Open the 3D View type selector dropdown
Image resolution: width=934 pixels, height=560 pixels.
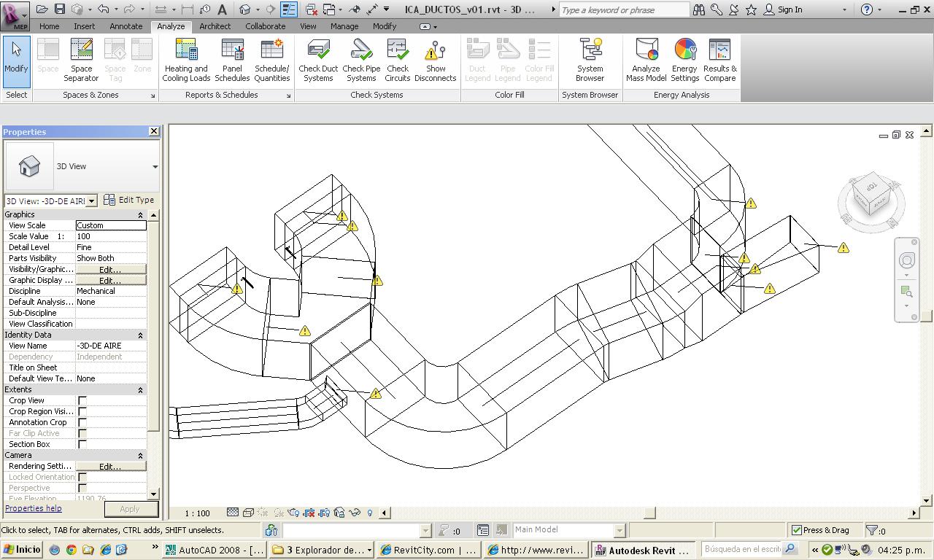(x=155, y=167)
